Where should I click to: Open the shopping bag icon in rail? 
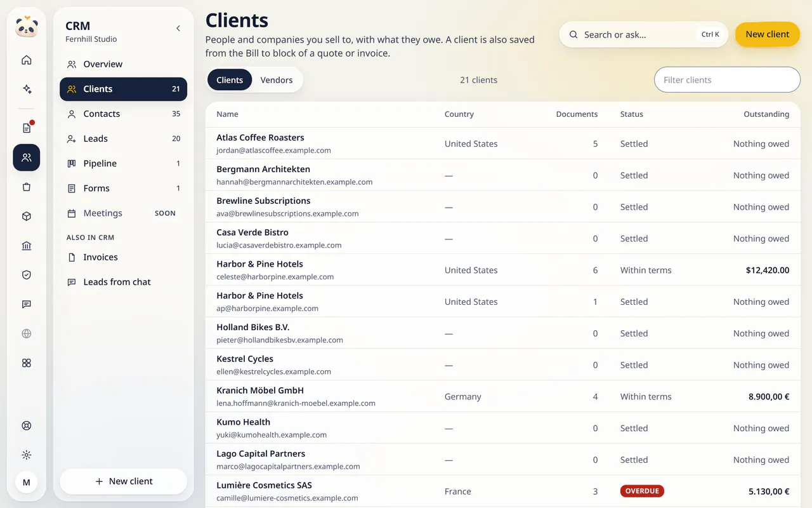[27, 187]
